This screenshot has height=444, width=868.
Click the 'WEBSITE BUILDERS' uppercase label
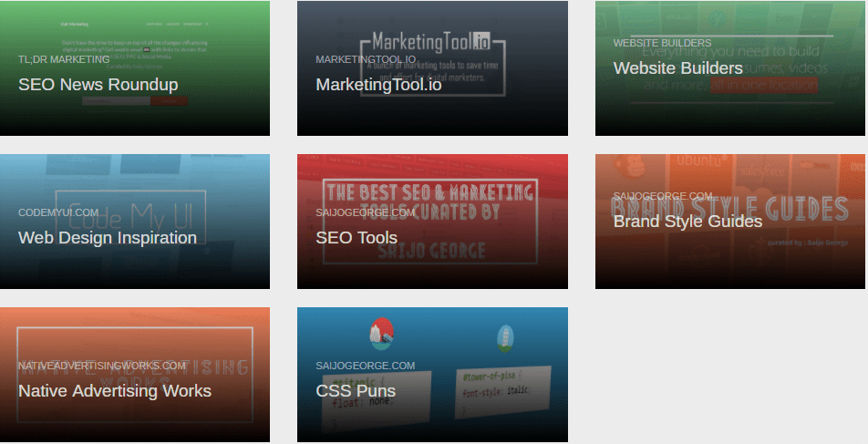pos(662,43)
